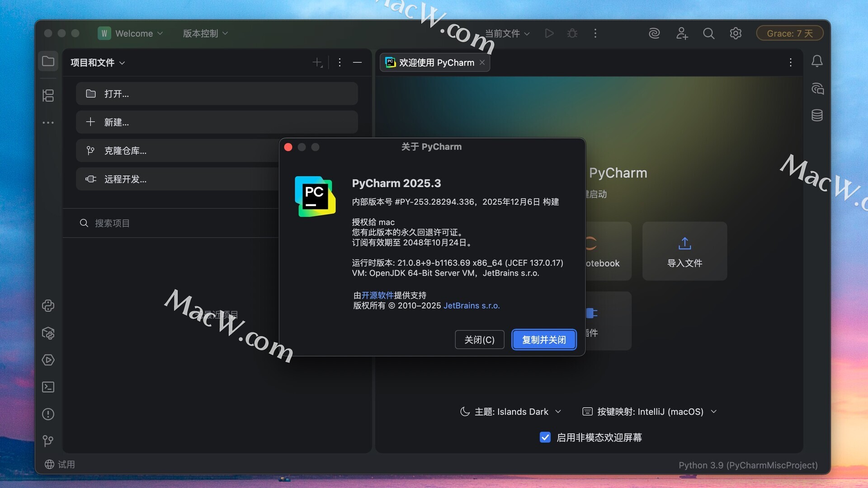868x488 pixels.
Task: Show the Notifications bell panel
Action: pyautogui.click(x=817, y=61)
